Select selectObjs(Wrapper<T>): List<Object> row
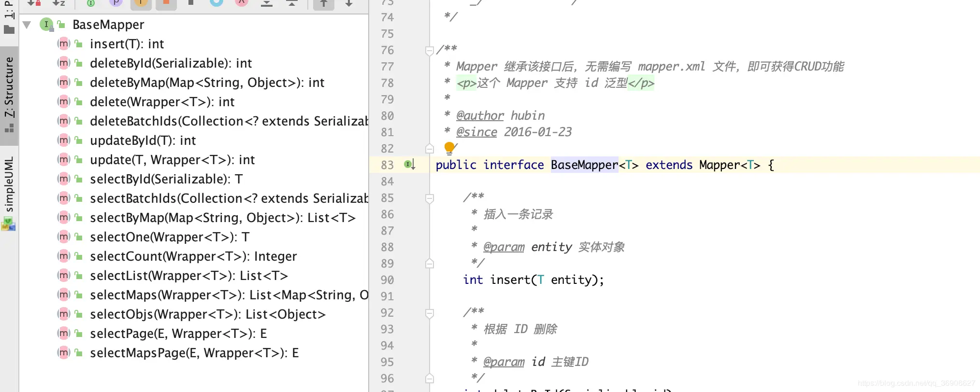The image size is (980, 392). [x=194, y=314]
